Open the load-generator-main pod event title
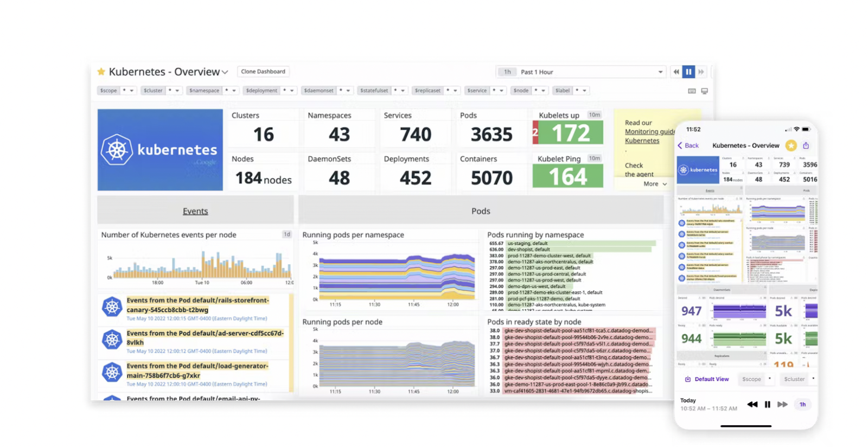The height and width of the screenshot is (447, 868). click(197, 371)
